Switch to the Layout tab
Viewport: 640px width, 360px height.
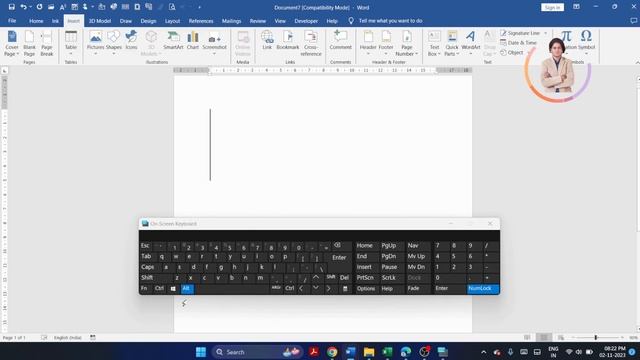pyautogui.click(x=172, y=21)
